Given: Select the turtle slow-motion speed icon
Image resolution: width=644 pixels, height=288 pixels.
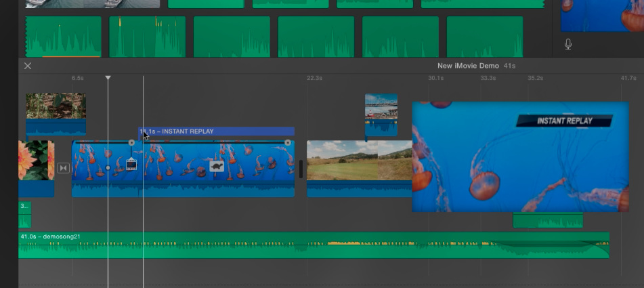Looking at the screenshot, I should [217, 166].
